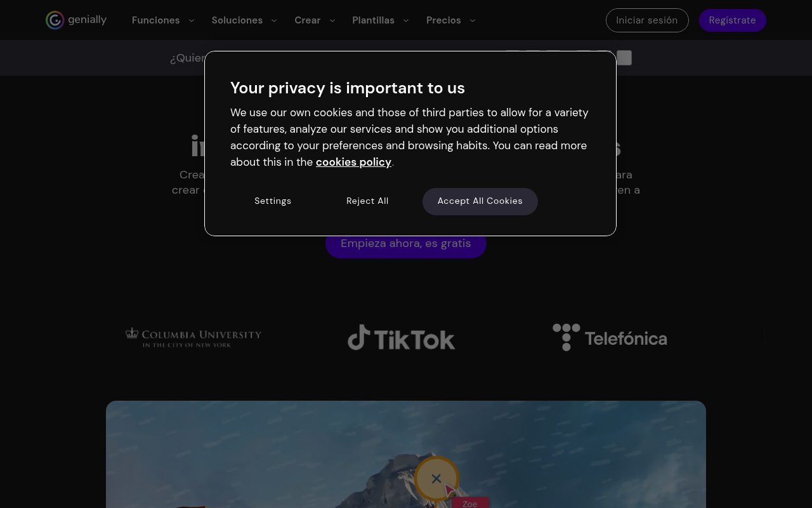Expand the Soluciones dropdown chevron
812x508 pixels.
(274, 20)
